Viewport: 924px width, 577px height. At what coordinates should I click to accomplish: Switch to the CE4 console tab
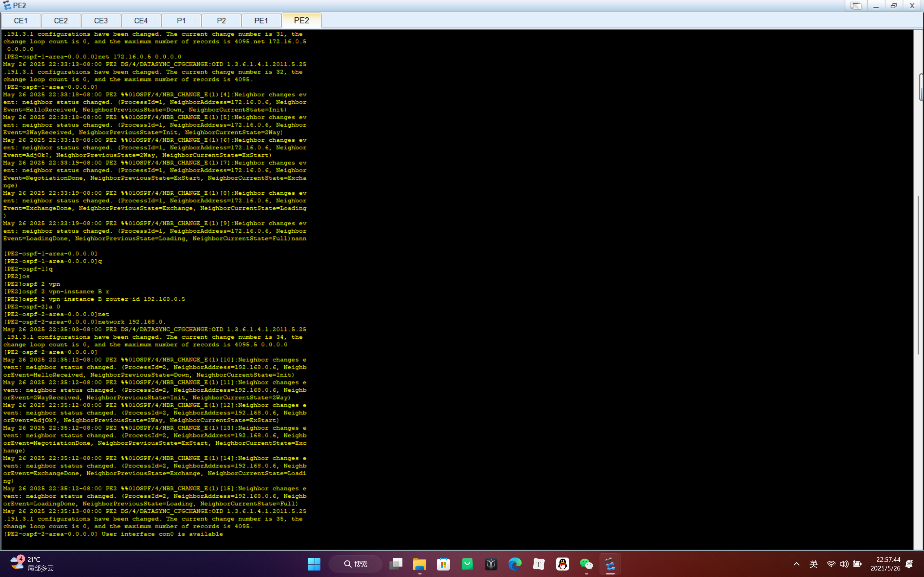click(141, 21)
